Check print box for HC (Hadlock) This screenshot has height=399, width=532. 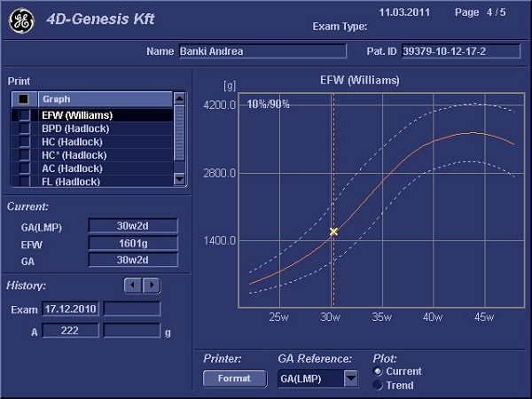(24, 142)
